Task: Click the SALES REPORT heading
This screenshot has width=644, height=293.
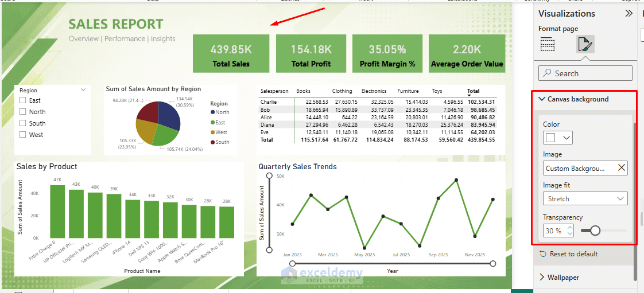Action: [115, 24]
